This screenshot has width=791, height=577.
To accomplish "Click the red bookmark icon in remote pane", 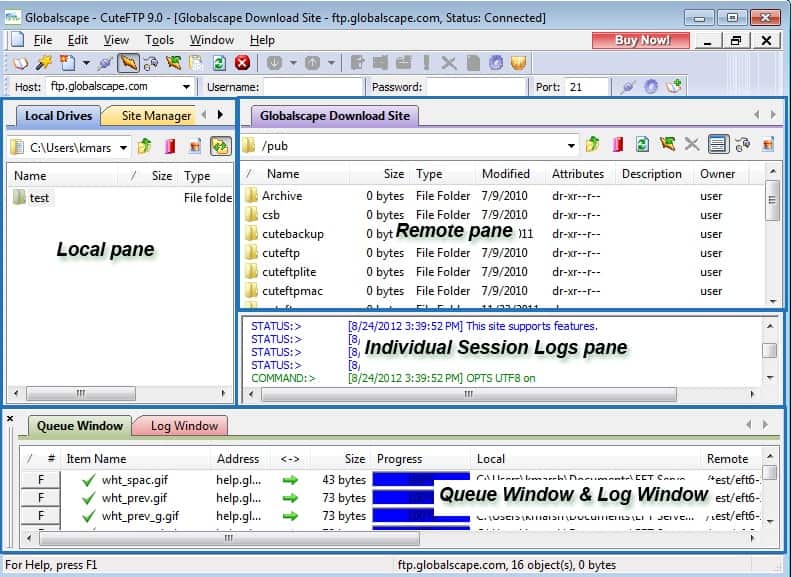I will (618, 145).
